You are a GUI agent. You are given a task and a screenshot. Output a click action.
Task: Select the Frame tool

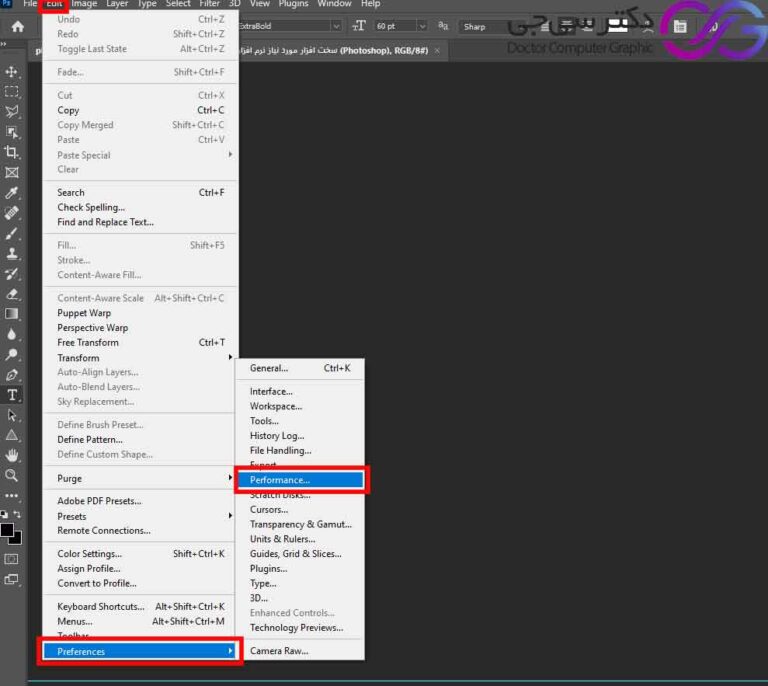click(x=12, y=172)
